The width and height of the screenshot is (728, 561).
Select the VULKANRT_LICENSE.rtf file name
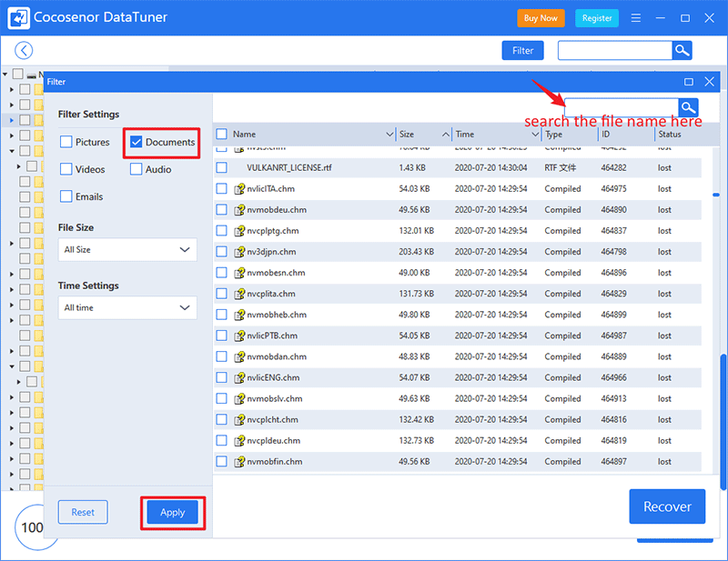click(289, 167)
